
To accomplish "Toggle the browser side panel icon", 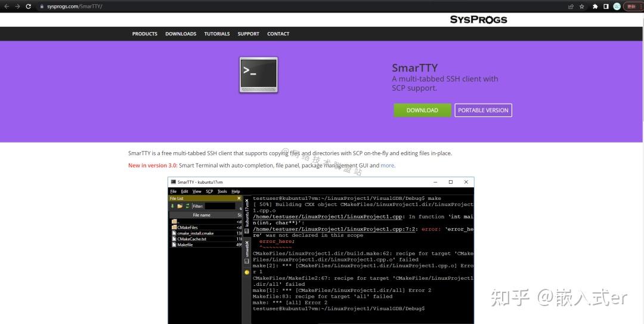I will 606,7.
